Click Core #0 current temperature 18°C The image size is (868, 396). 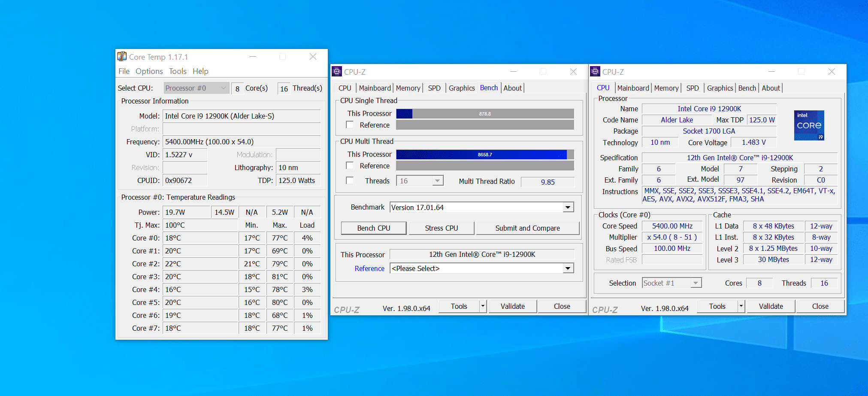tap(200, 238)
